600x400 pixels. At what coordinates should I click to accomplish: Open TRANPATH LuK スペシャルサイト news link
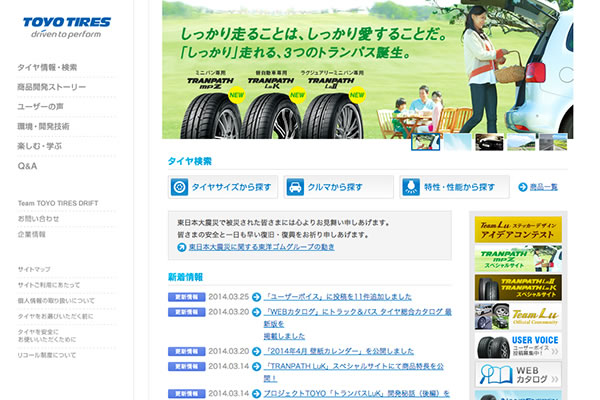point(354,372)
